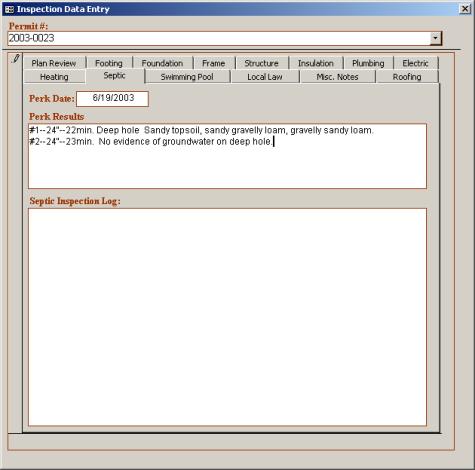Open the Footing tab
The image size is (475, 470).
tap(109, 63)
